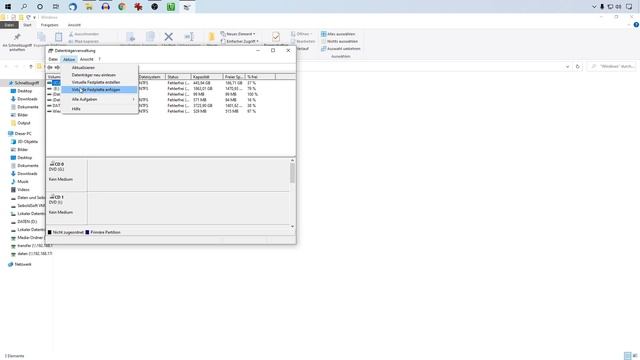
Task: Open the 'Datei' menu in Datenträgerverwaltung
Action: [53, 59]
